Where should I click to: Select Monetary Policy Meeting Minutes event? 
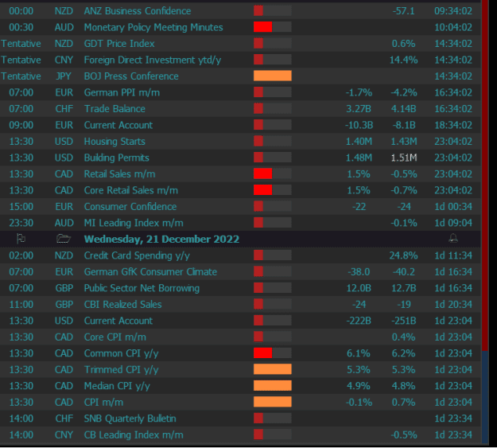153,27
